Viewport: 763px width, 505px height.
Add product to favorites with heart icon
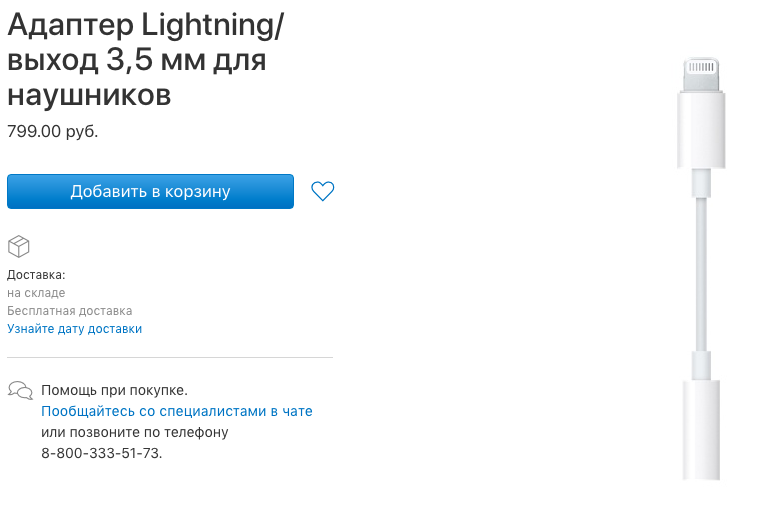coord(322,191)
